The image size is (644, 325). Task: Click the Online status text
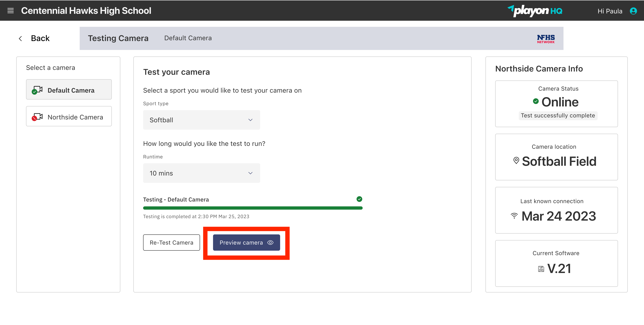click(x=560, y=102)
